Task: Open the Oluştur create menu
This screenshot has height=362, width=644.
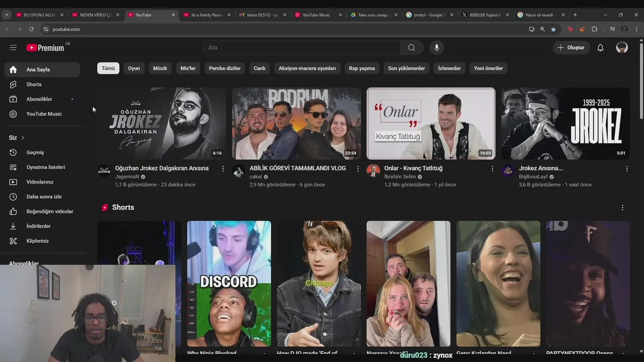Action: coord(571,47)
